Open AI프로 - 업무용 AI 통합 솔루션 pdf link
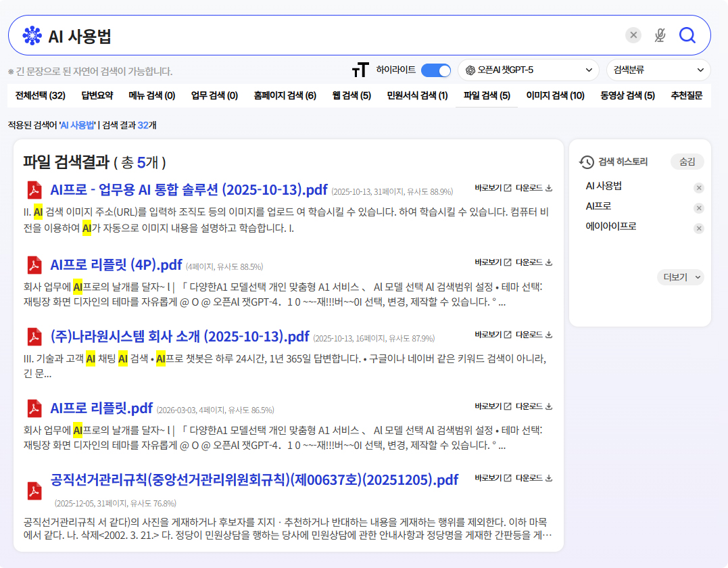The width and height of the screenshot is (728, 568). (189, 189)
